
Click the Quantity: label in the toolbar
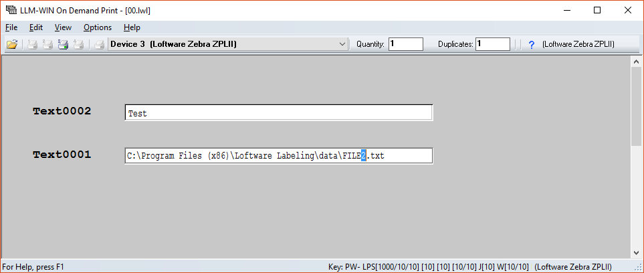pyautogui.click(x=370, y=44)
